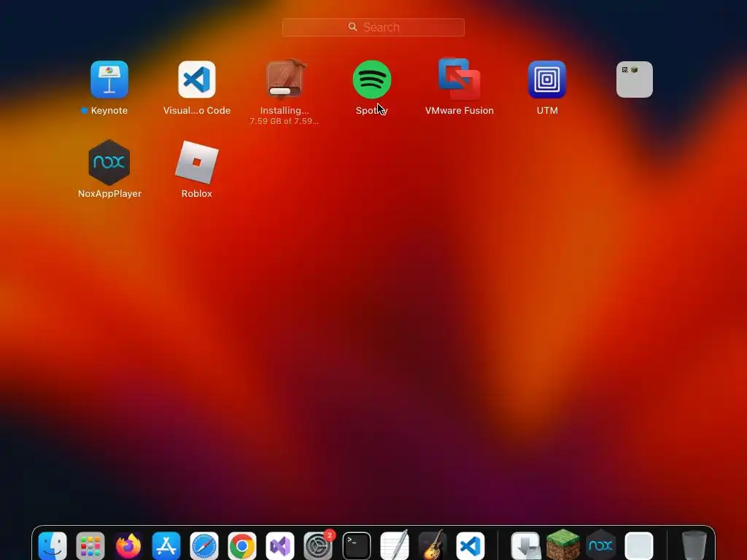Open Firefox from the Dock
747x560 pixels.
click(128, 545)
